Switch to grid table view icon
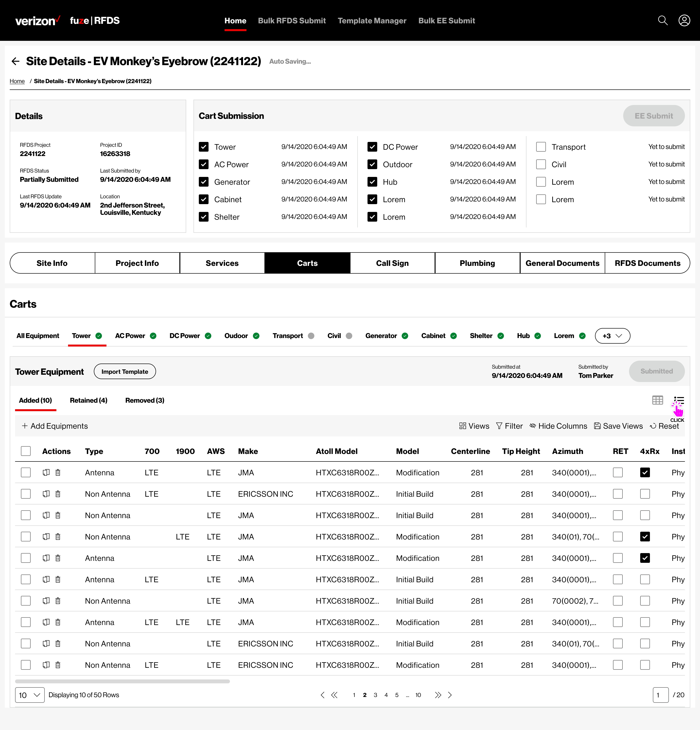Viewport: 700px width, 730px height. click(657, 400)
